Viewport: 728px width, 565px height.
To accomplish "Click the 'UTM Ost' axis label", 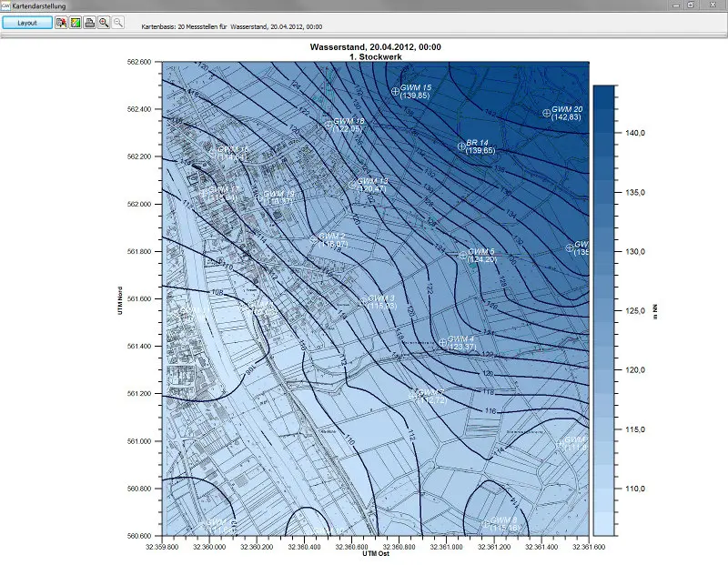I will click(x=376, y=553).
